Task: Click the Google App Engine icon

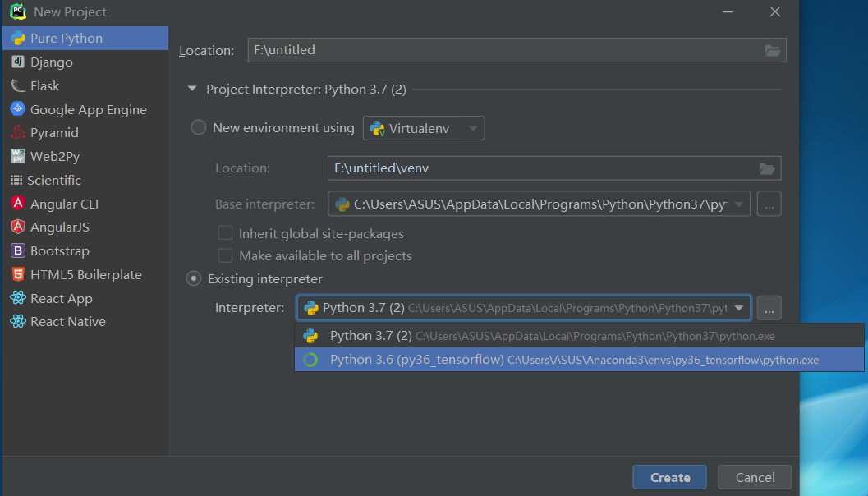Action: 17,109
